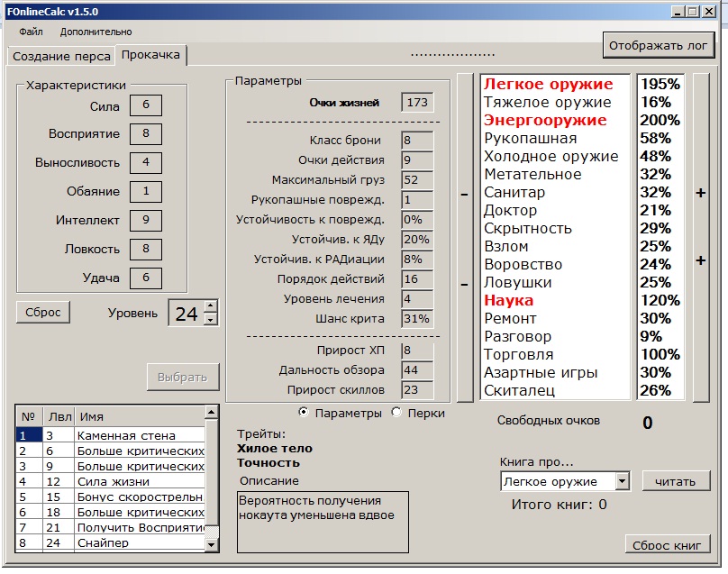Image resolution: width=728 pixels, height=574 pixels.
Task: Open the Файл menu
Action: [31, 32]
